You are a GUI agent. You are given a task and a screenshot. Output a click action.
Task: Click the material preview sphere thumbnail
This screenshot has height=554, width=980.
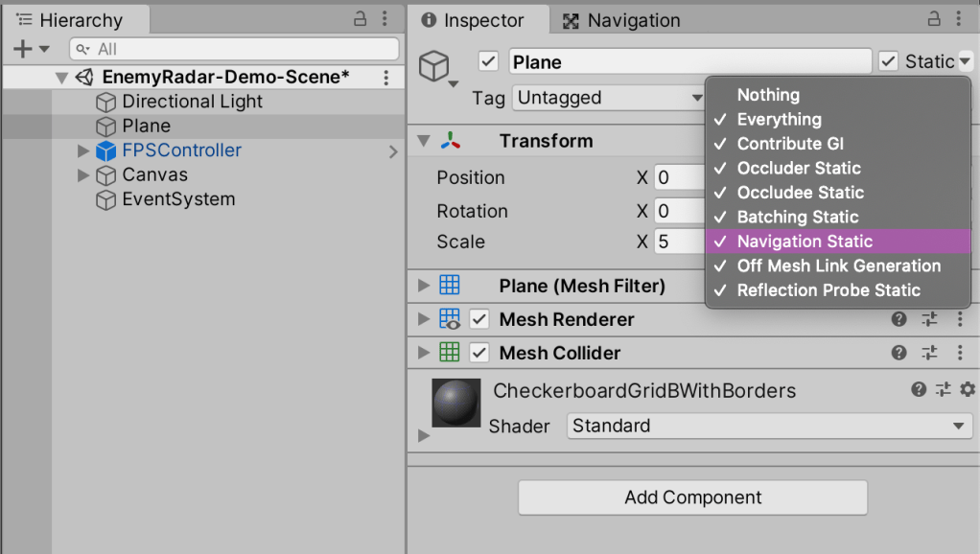(x=456, y=404)
